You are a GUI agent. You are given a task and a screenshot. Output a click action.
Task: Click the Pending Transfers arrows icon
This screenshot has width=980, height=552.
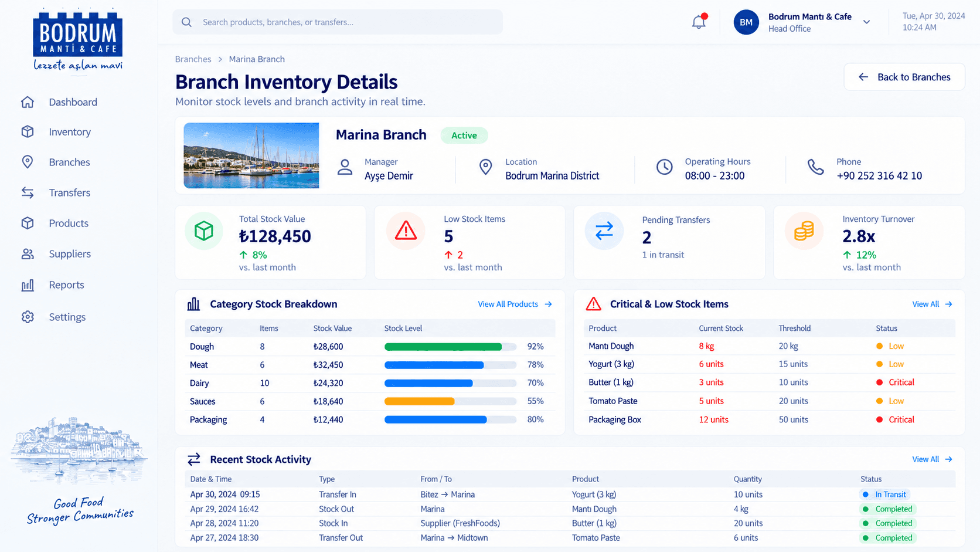(604, 231)
